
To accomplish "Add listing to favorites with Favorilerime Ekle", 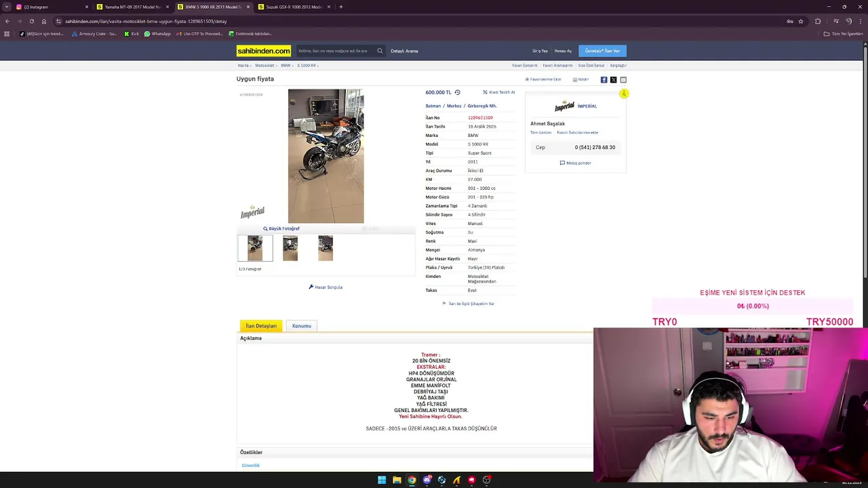I will (x=543, y=79).
